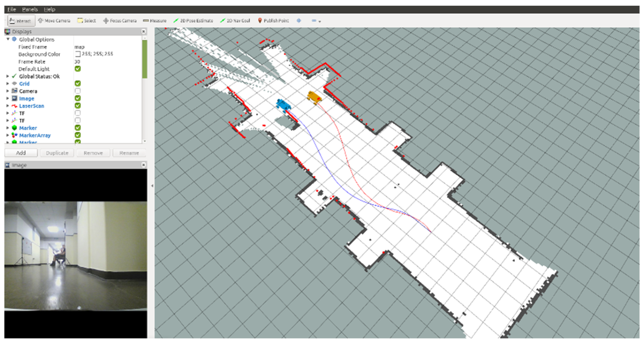Open the File menu

[x=12, y=9]
